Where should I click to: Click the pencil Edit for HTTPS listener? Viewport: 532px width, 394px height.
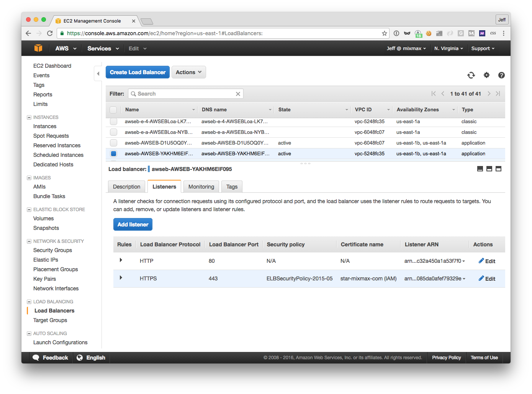coord(487,278)
